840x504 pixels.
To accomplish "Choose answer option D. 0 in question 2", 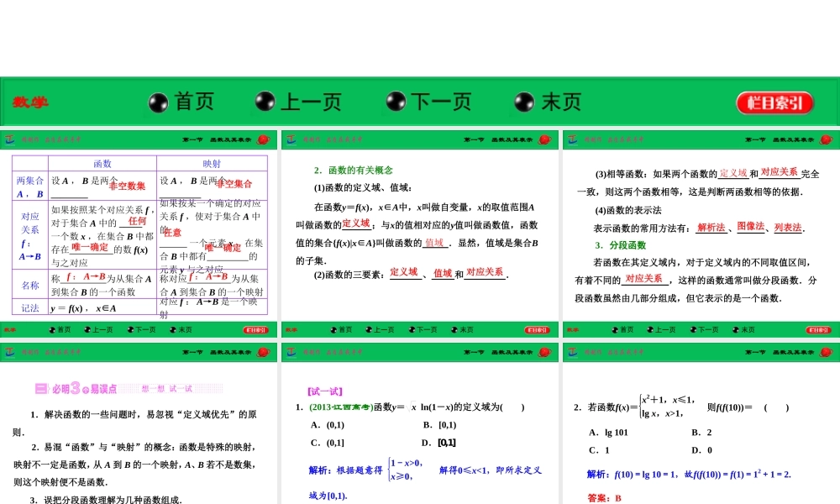I will pos(701,450).
